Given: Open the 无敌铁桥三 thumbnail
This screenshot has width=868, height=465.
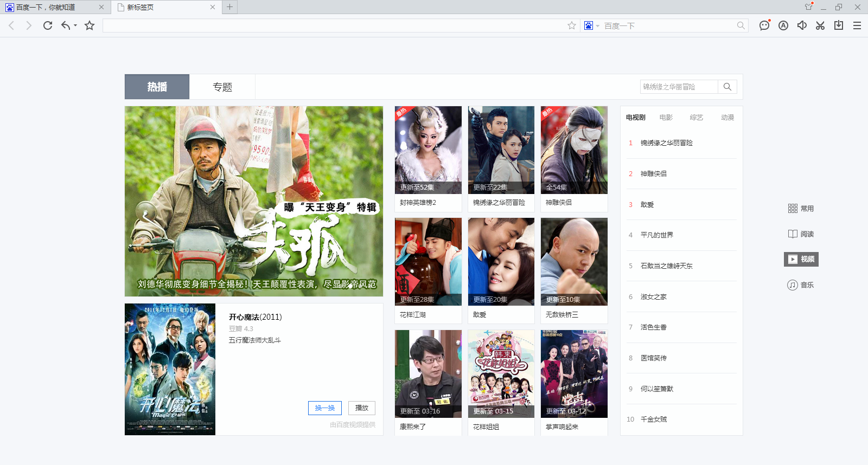Looking at the screenshot, I should (x=574, y=262).
